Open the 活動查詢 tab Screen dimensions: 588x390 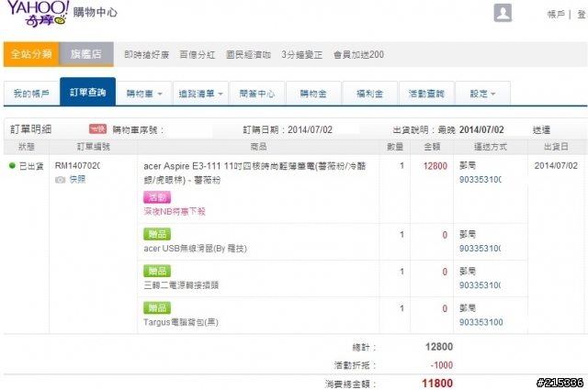[426, 94]
